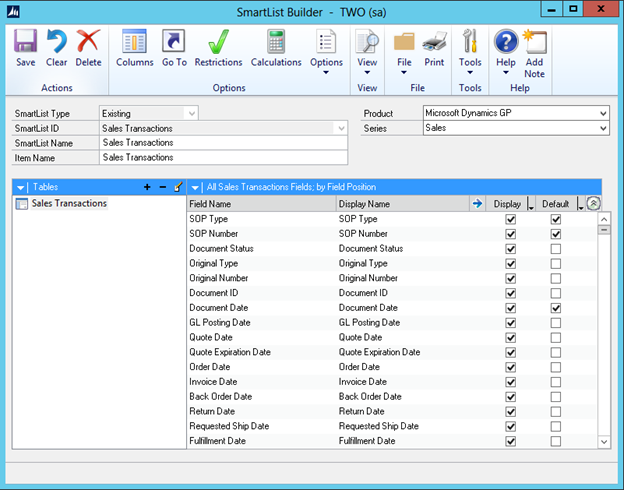Screen dimensions: 624x490
Task: Check Default for Invoice Date
Action: click(556, 382)
